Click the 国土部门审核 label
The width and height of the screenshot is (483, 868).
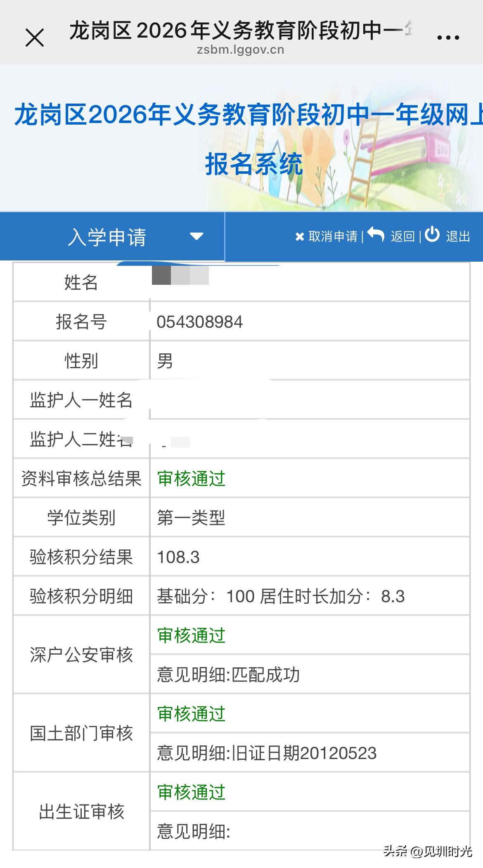pyautogui.click(x=81, y=733)
